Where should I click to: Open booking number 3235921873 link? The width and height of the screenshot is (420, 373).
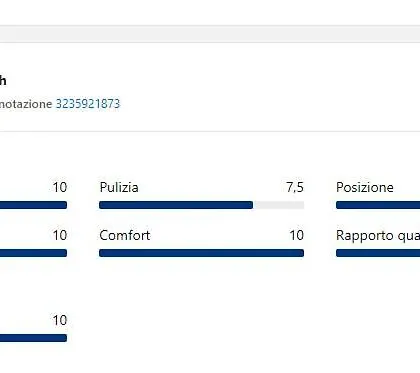coord(88,104)
